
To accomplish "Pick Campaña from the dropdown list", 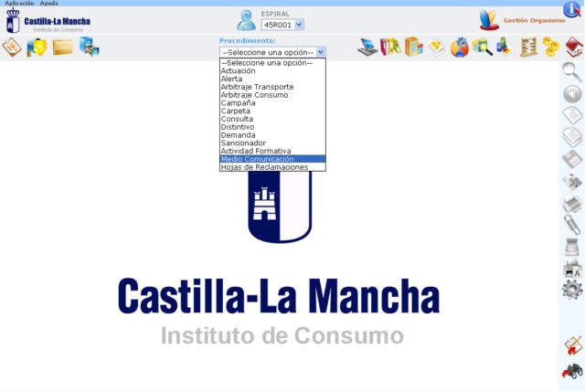I will (272, 103).
